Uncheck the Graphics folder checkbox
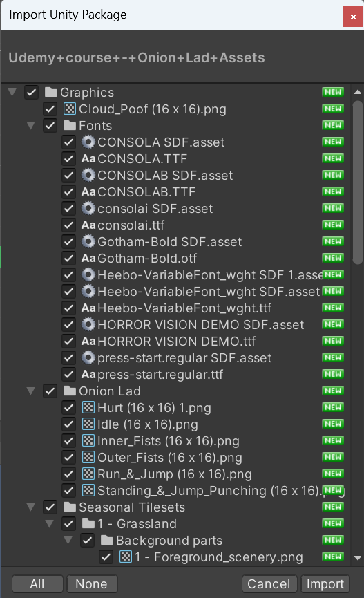This screenshot has width=364, height=598. coord(31,93)
